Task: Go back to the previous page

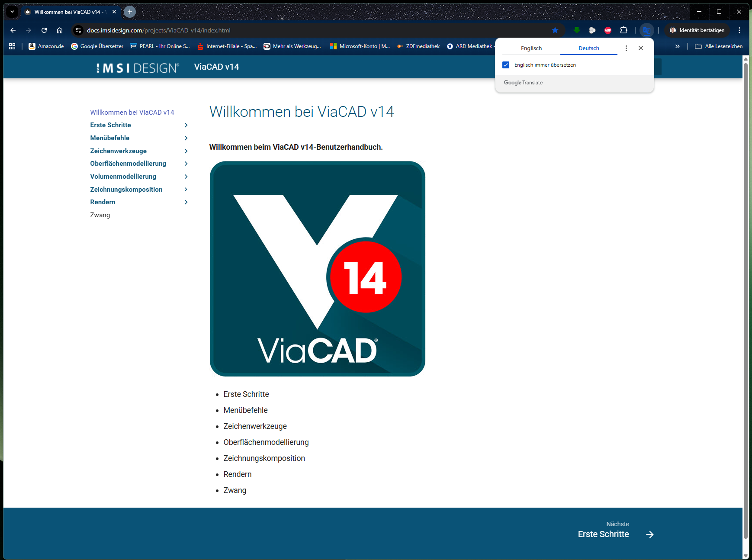Action: [13, 30]
